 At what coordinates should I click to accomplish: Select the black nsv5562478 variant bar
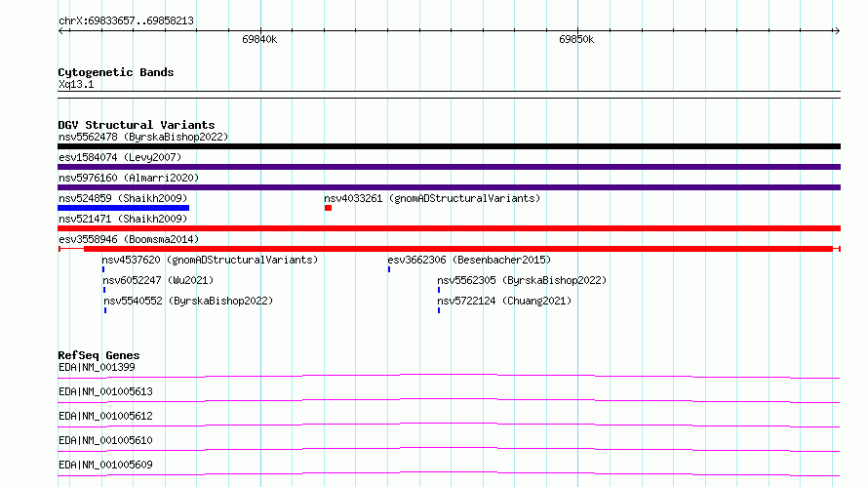pyautogui.click(x=449, y=146)
